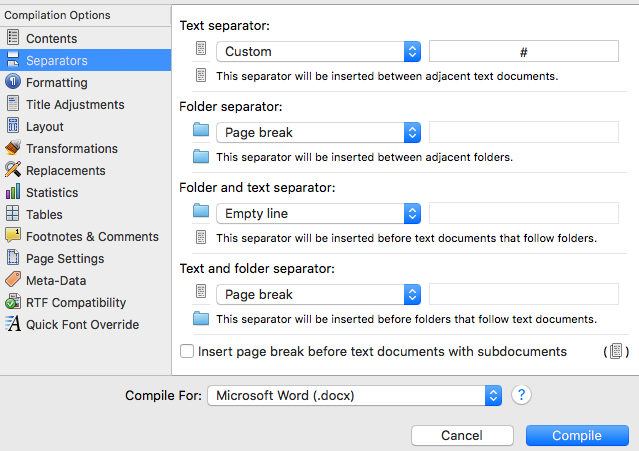Click the Replacements tools icon
Image resolution: width=639 pixels, height=451 pixels.
point(13,170)
